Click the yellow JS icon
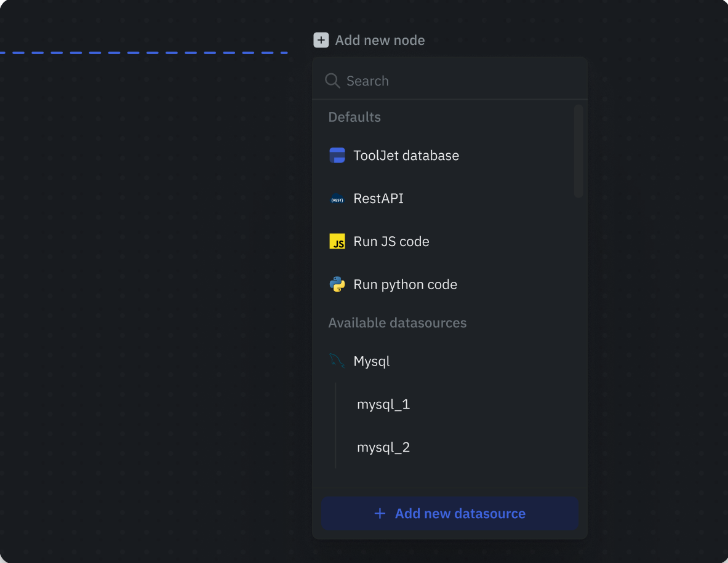This screenshot has width=728, height=563. coord(337,241)
